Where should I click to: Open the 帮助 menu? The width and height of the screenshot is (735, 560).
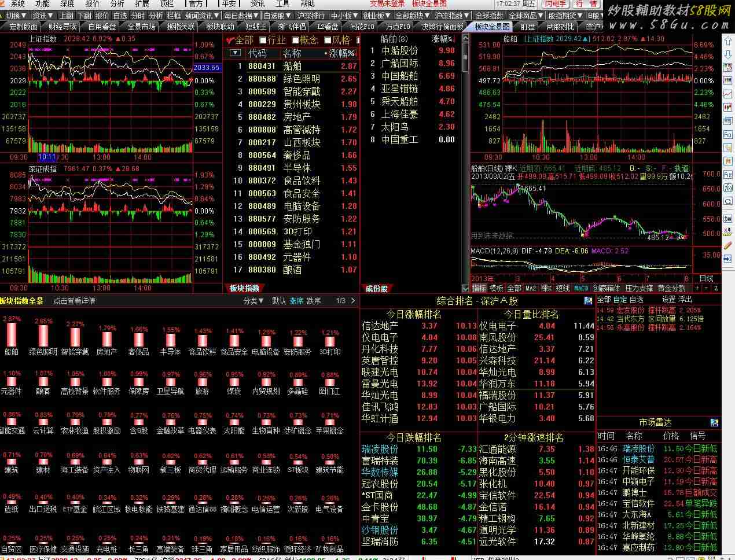point(308,3)
